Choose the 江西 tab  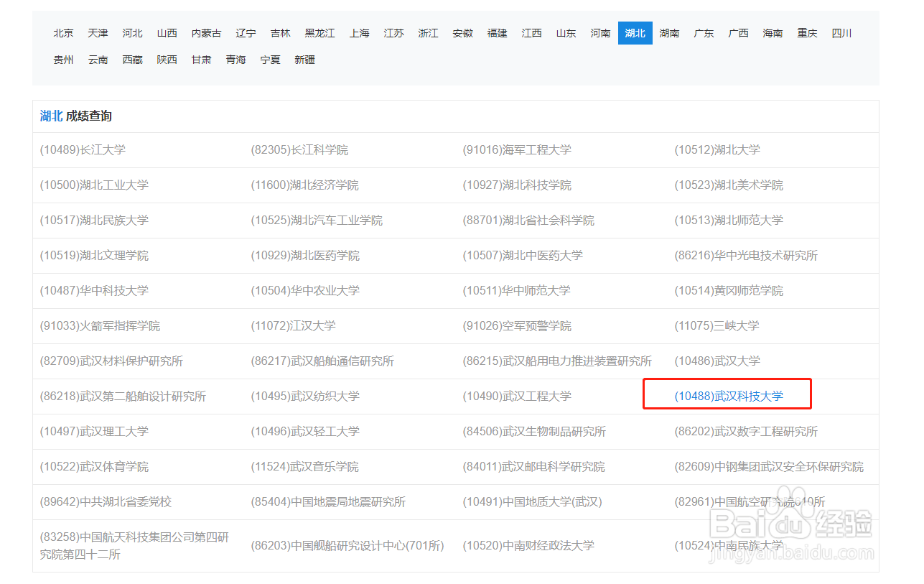pyautogui.click(x=531, y=33)
